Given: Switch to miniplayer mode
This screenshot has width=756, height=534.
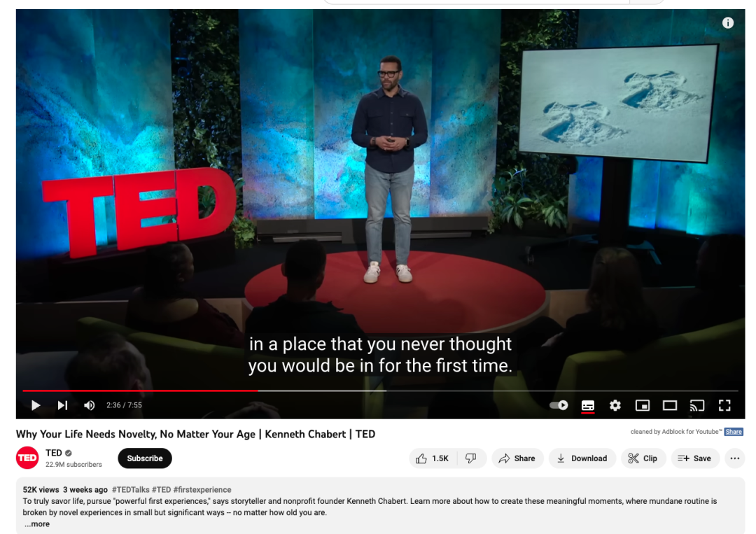Looking at the screenshot, I should [642, 405].
